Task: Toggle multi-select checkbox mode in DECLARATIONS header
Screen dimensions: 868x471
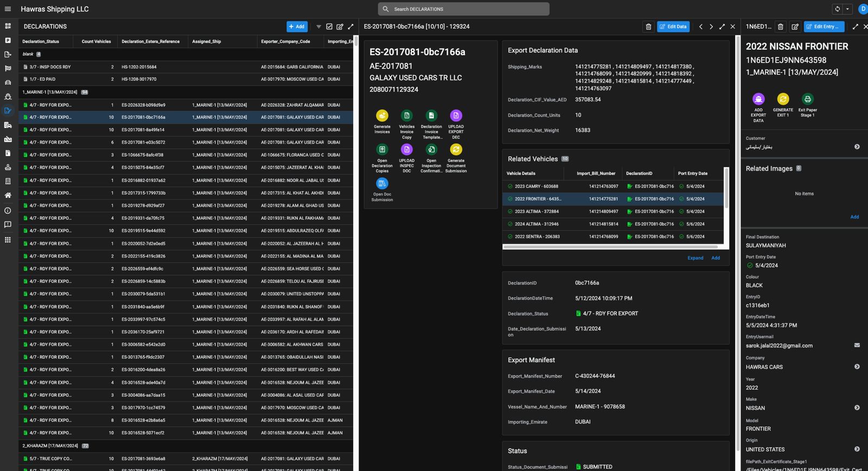Action: pyautogui.click(x=329, y=27)
